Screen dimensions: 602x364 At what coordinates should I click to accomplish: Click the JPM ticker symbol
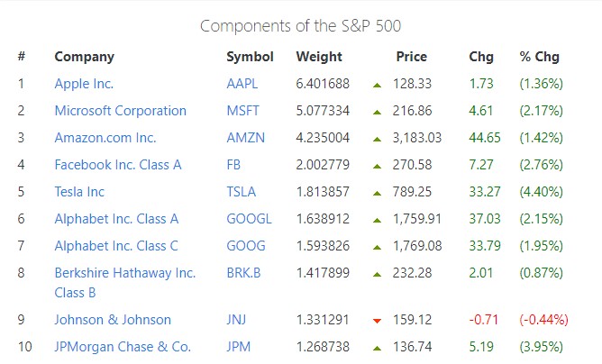point(241,347)
